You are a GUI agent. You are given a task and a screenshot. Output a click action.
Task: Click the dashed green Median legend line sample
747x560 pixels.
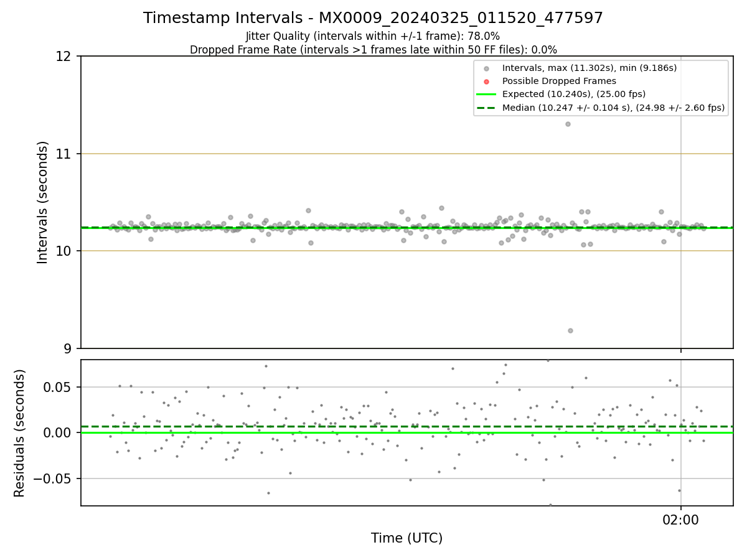click(x=487, y=108)
